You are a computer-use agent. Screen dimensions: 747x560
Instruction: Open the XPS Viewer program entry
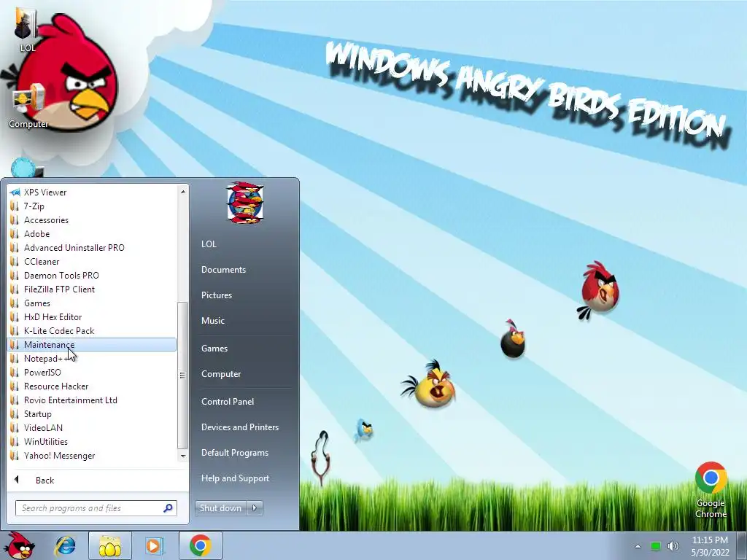pos(91,192)
